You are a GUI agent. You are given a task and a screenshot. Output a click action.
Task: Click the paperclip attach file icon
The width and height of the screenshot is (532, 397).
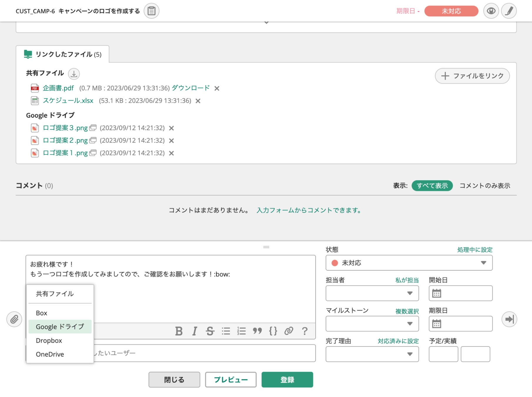coord(14,319)
